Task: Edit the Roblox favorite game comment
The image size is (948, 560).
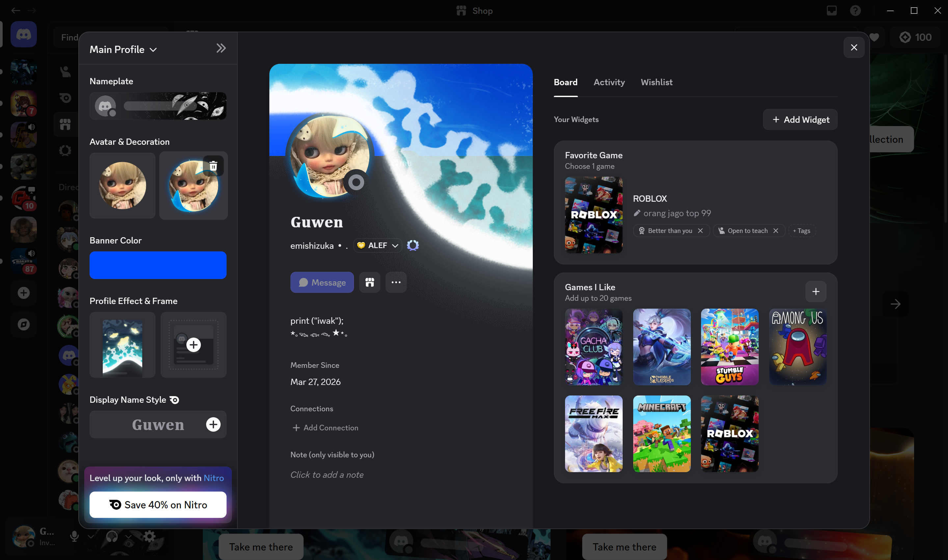Action: [x=672, y=213]
